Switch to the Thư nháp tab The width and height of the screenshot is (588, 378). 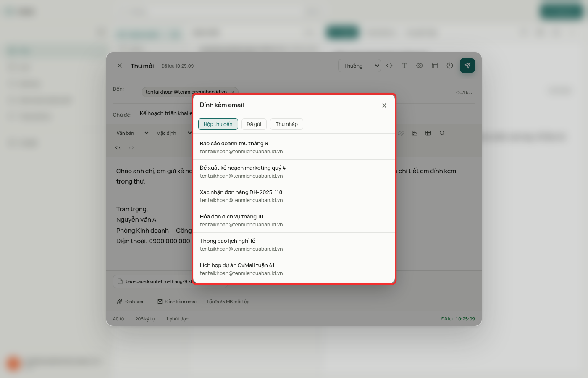coord(286,124)
